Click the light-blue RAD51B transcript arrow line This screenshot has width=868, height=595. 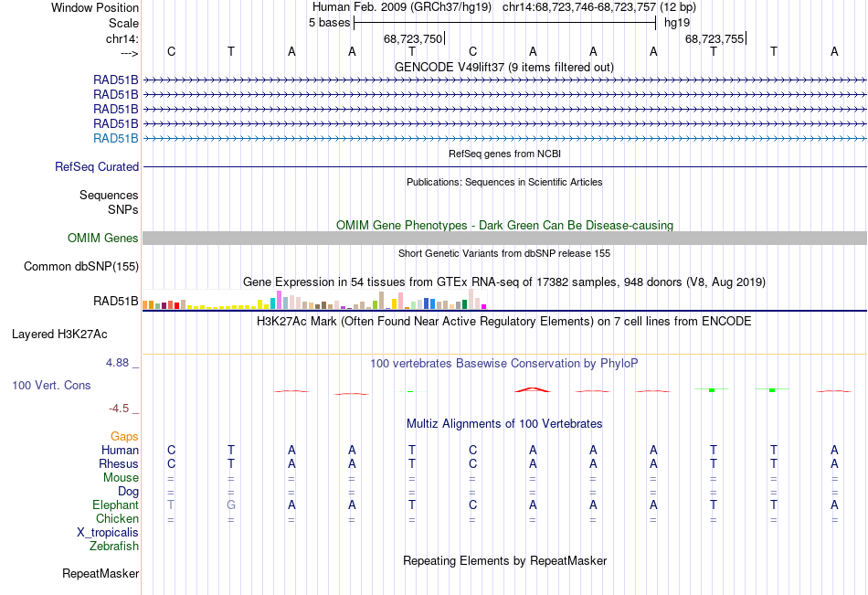coord(504,139)
